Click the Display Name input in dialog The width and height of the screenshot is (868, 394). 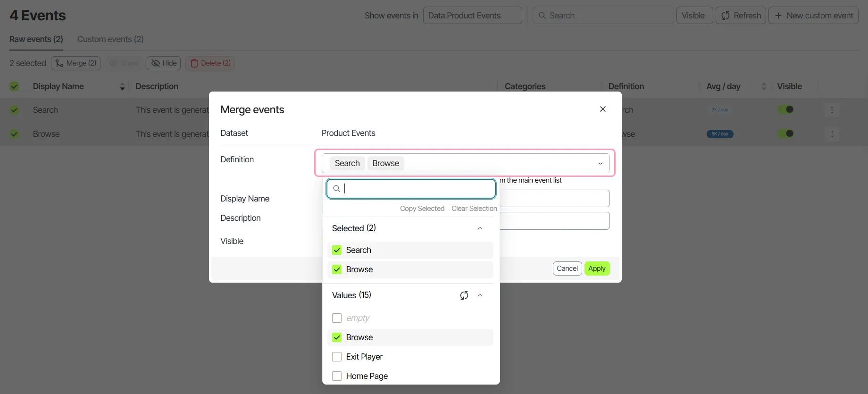click(x=554, y=199)
